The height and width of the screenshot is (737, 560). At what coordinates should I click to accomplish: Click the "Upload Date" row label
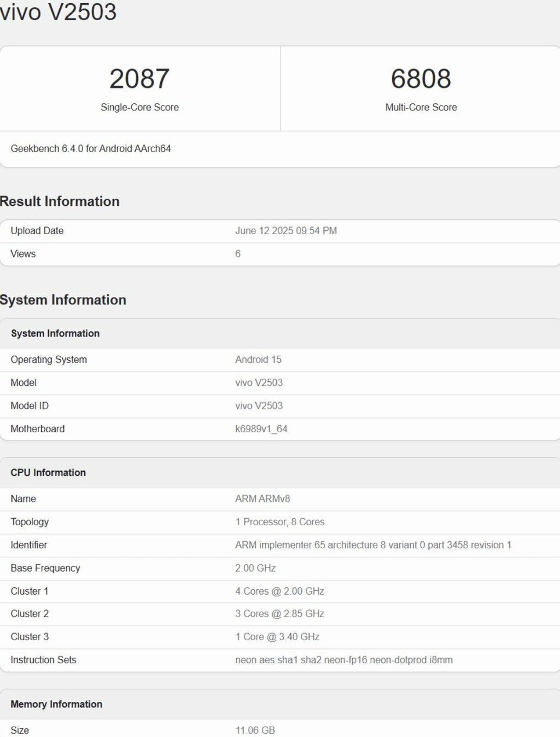pos(37,231)
